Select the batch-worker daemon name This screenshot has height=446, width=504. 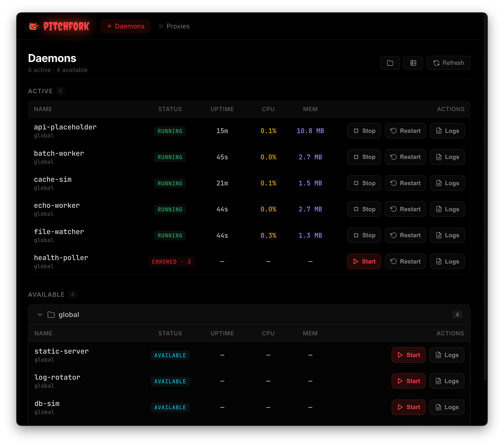pyautogui.click(x=59, y=153)
